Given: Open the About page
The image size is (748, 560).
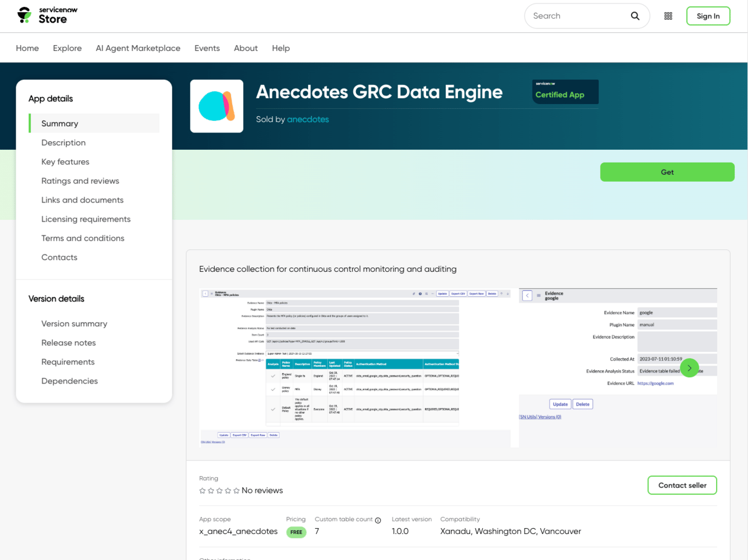Looking at the screenshot, I should click(245, 48).
